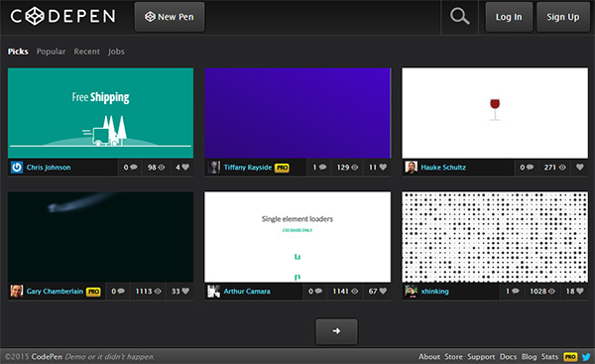
Task: Open search with the magnifier icon
Action: tap(459, 17)
